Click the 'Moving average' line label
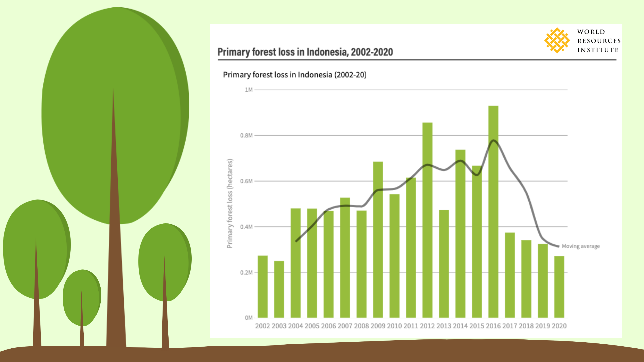The height and width of the screenshot is (362, 644). [581, 246]
